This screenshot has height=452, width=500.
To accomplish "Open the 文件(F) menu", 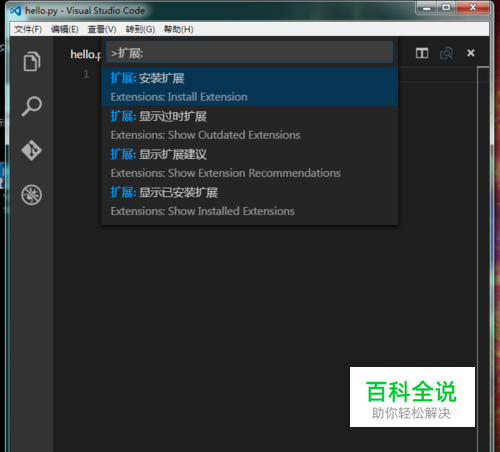I will (x=28, y=29).
